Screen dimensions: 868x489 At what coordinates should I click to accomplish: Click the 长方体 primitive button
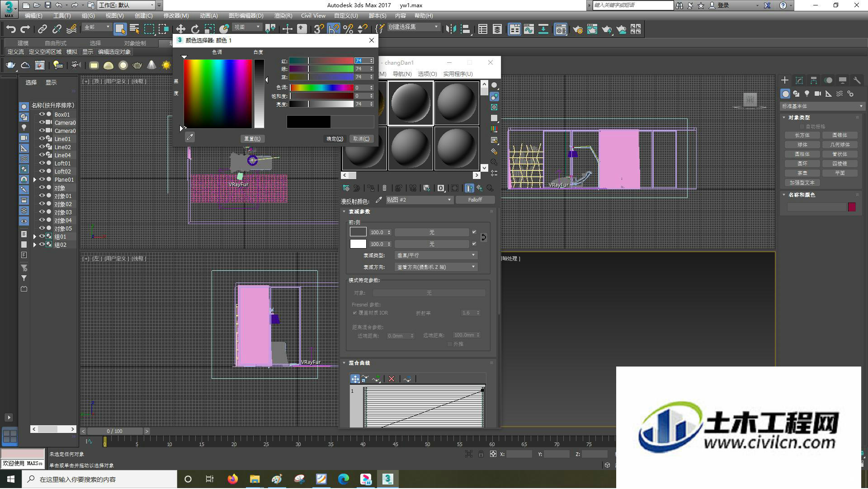tap(802, 135)
